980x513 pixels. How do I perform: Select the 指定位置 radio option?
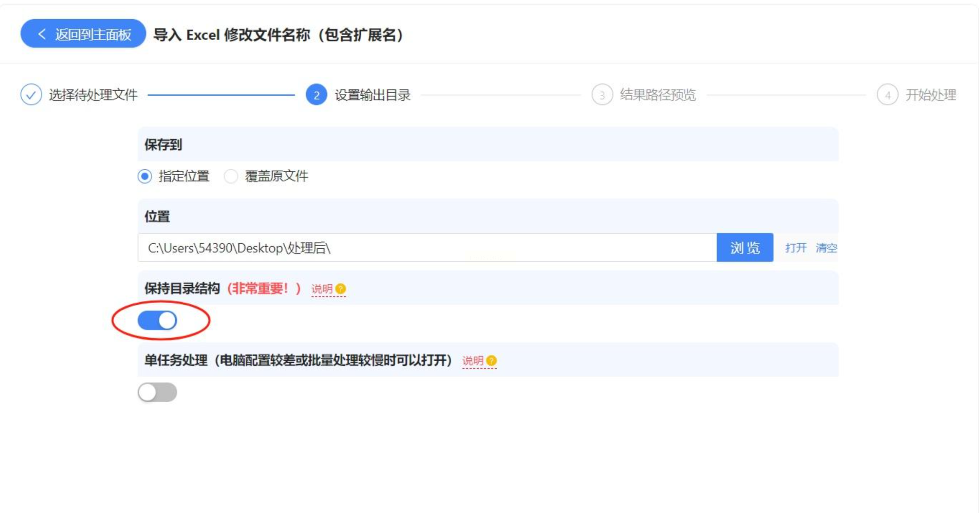pyautogui.click(x=145, y=176)
